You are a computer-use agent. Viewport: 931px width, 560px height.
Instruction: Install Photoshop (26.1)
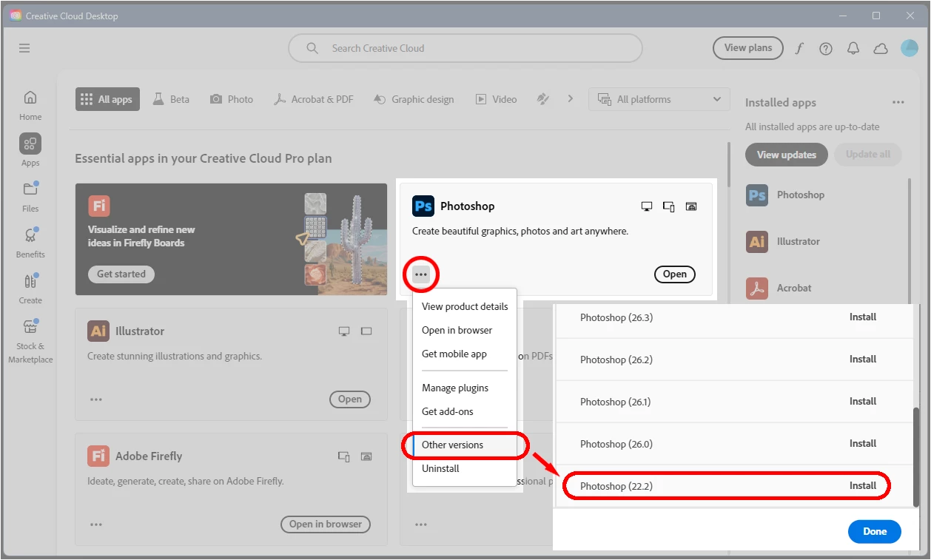[863, 402]
